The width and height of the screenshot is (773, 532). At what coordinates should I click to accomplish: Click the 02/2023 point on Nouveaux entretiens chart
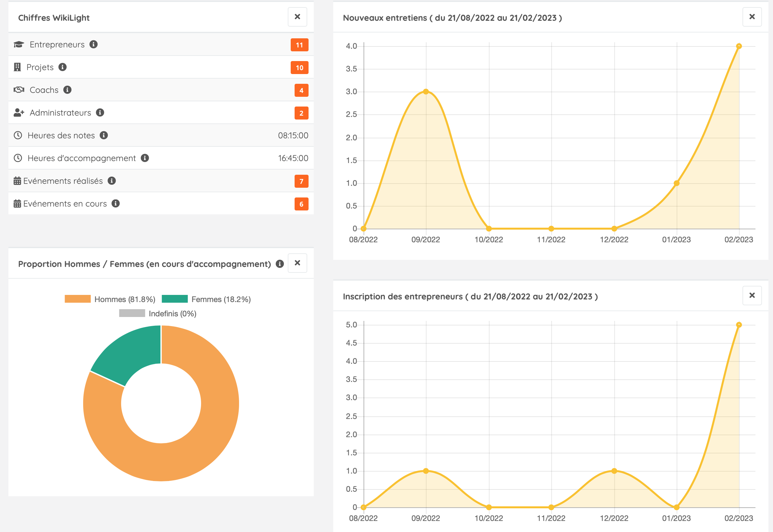click(x=739, y=46)
